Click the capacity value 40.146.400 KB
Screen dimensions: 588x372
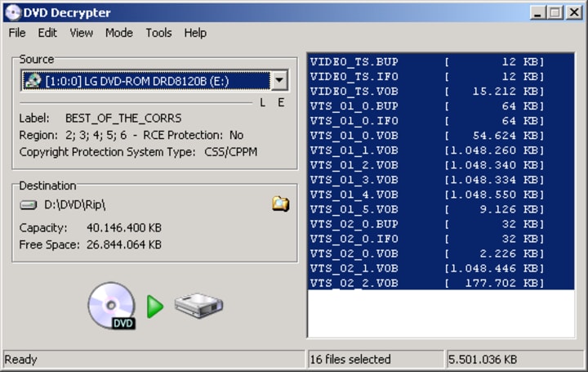[124, 228]
